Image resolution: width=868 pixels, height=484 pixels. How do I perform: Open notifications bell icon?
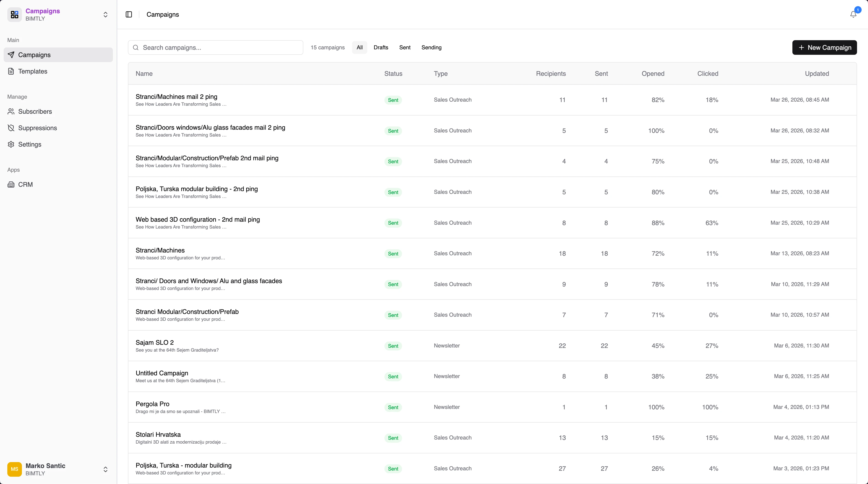click(853, 14)
